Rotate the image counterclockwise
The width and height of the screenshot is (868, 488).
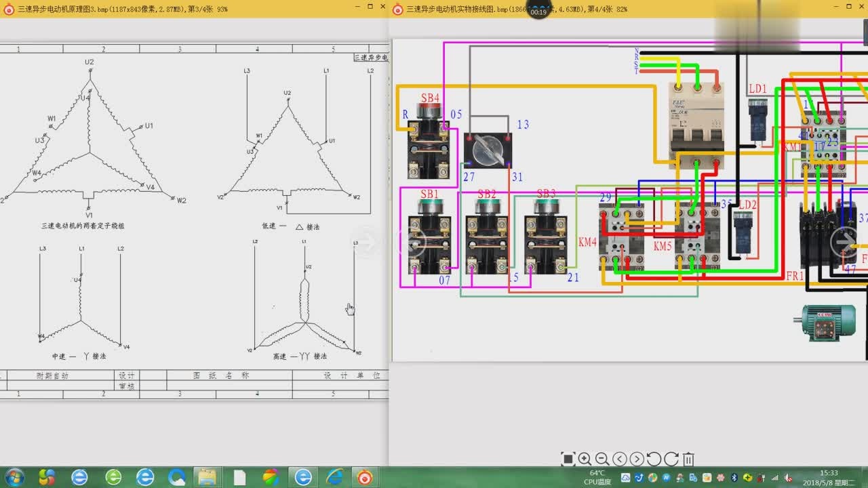654,459
